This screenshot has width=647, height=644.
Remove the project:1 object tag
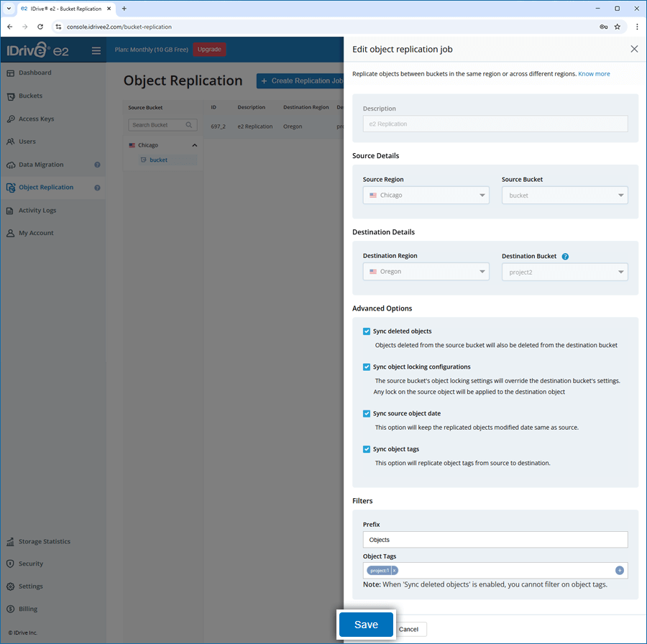[x=395, y=571]
